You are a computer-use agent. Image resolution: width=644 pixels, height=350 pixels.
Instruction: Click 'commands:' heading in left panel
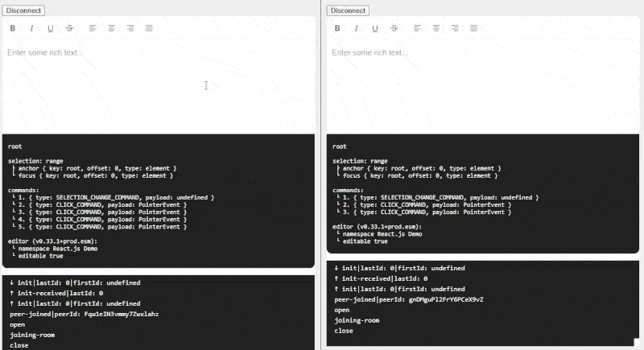click(23, 190)
